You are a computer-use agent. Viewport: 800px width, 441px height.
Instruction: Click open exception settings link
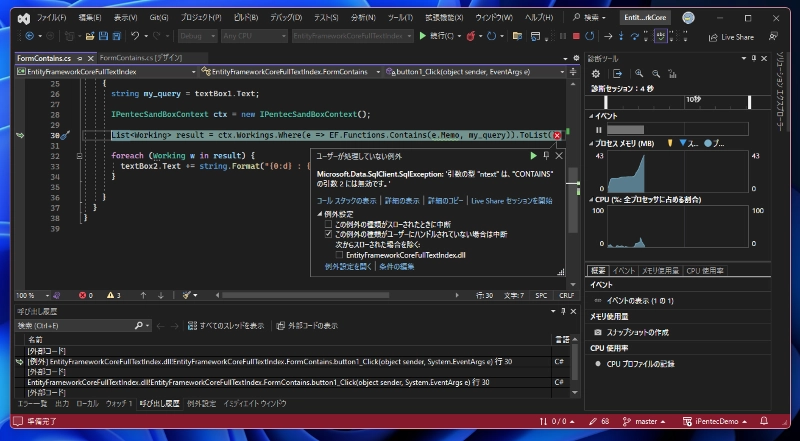point(348,266)
